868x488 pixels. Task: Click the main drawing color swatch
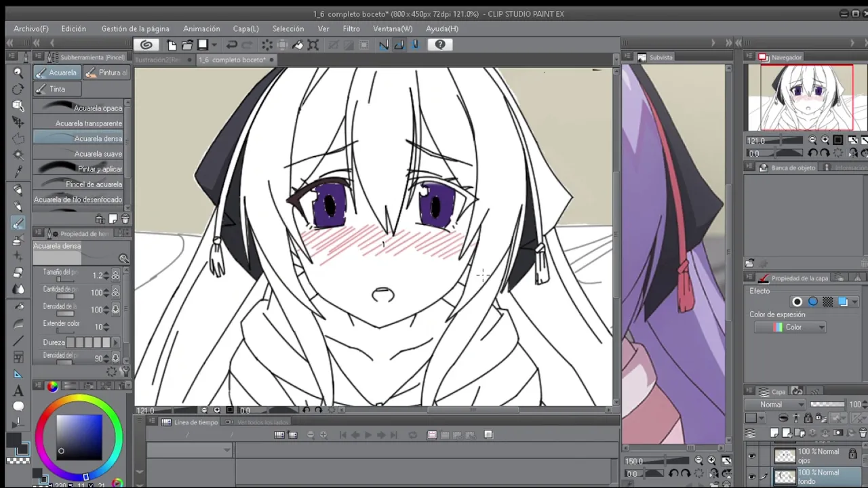point(13,439)
